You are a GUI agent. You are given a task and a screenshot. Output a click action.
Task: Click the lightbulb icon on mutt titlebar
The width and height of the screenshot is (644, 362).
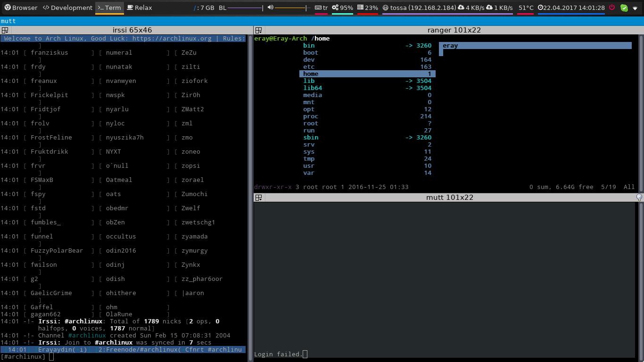click(639, 197)
